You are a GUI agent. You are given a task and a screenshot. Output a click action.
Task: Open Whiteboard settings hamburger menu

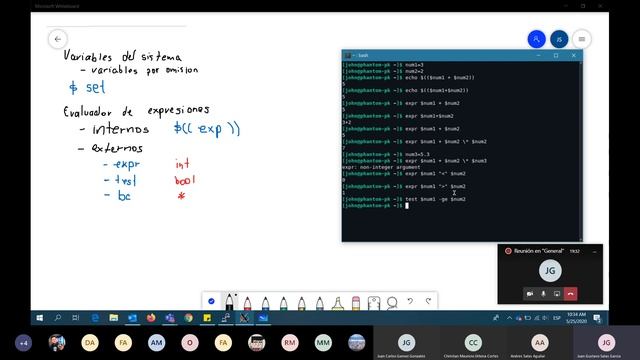pos(582,39)
